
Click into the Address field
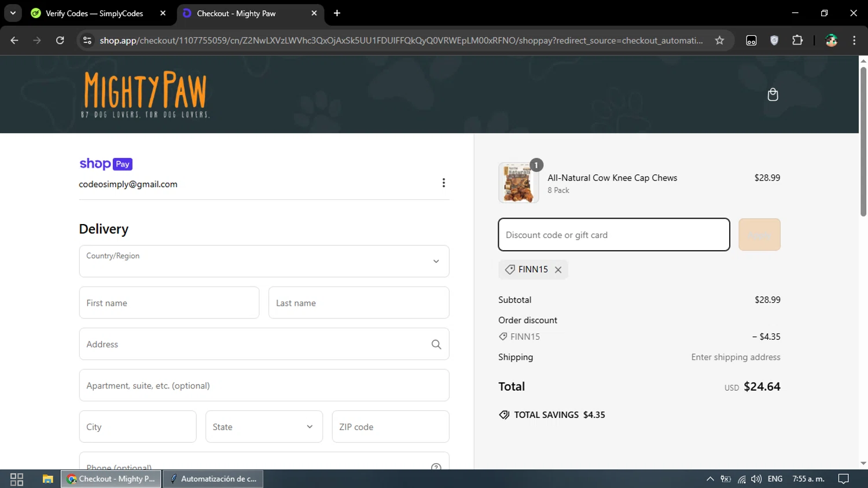click(x=264, y=344)
